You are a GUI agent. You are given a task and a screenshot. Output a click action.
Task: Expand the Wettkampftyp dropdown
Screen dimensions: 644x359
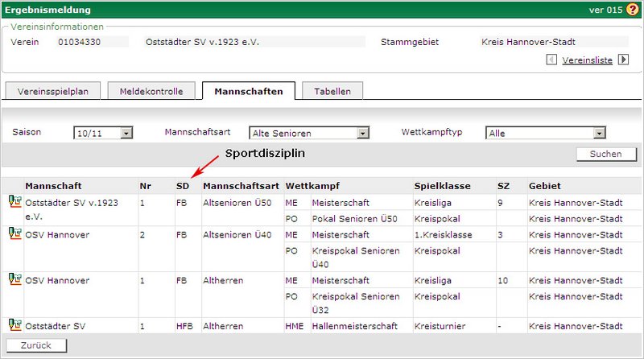coord(599,133)
